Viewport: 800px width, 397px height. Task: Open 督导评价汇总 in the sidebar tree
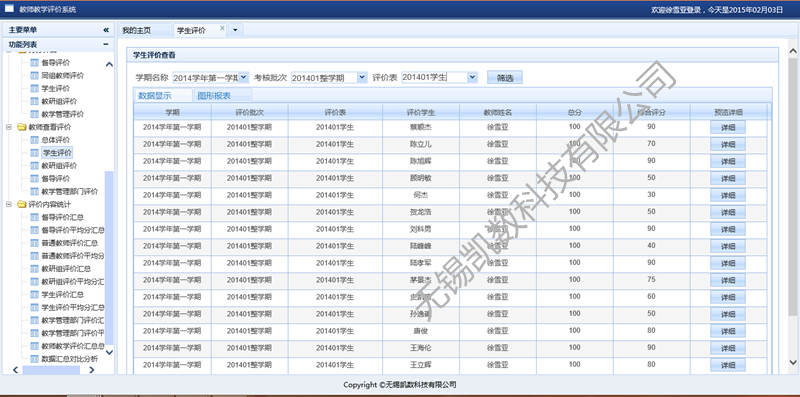coord(62,217)
